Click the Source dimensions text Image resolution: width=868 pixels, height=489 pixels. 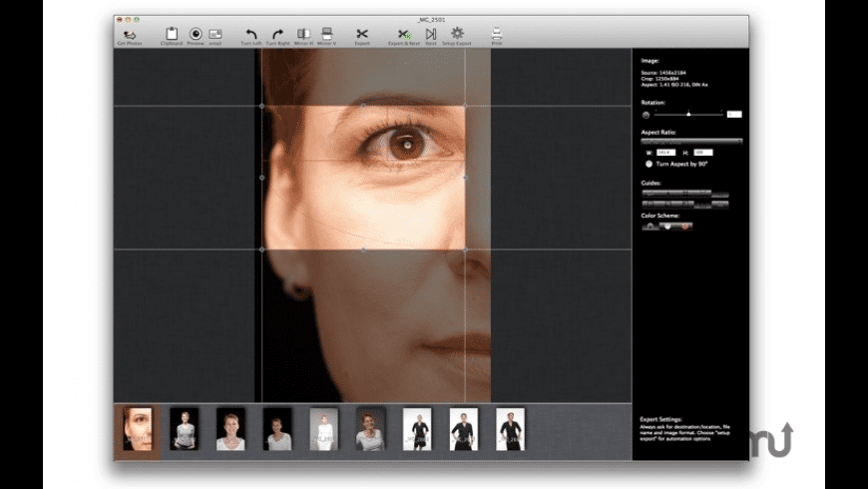pyautogui.click(x=663, y=73)
